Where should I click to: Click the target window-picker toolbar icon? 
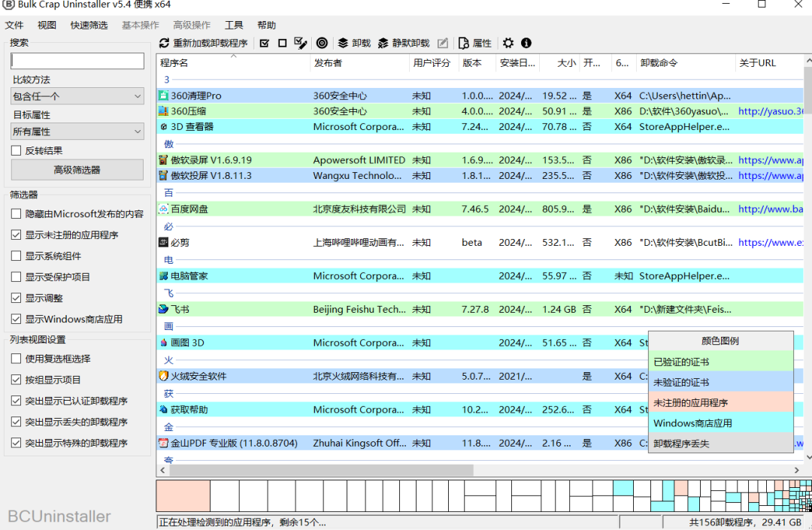click(x=322, y=43)
